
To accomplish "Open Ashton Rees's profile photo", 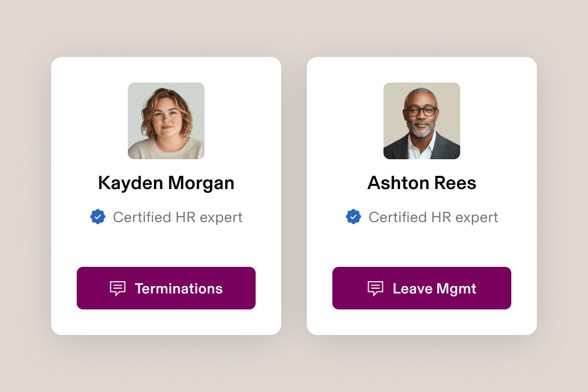I will pyautogui.click(x=421, y=121).
